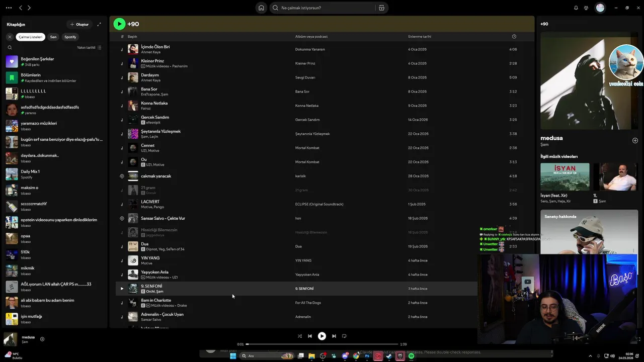The height and width of the screenshot is (362, 644).
Task: Open the Şeytanınla Yüzleşmek album link
Action: click(x=312, y=134)
